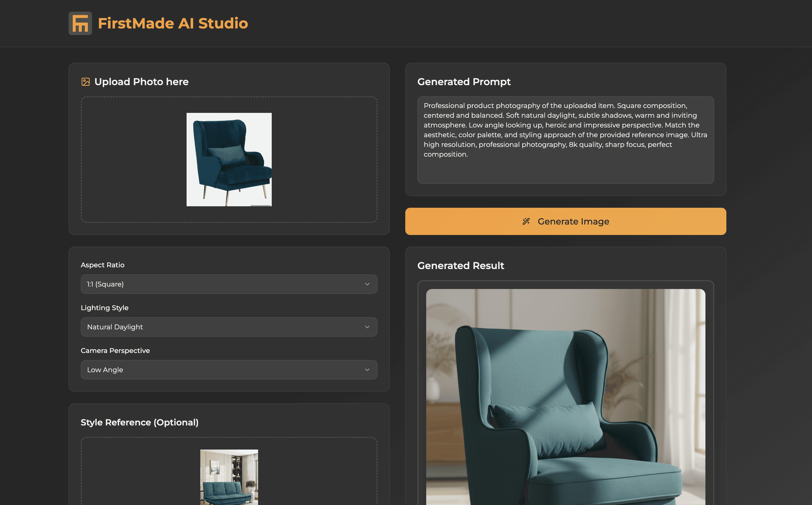Click the uploaded blue armchair thumbnail
This screenshot has width=812, height=505.
click(x=229, y=159)
